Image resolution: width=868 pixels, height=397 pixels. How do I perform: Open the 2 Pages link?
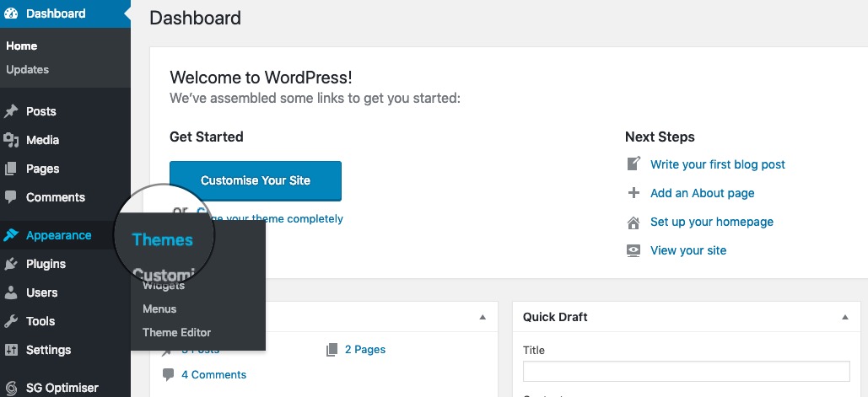pyautogui.click(x=364, y=350)
